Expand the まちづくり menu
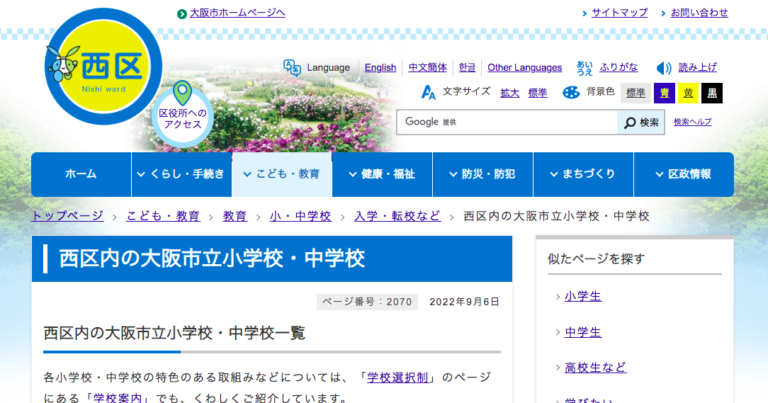The width and height of the screenshot is (768, 403). [x=583, y=174]
